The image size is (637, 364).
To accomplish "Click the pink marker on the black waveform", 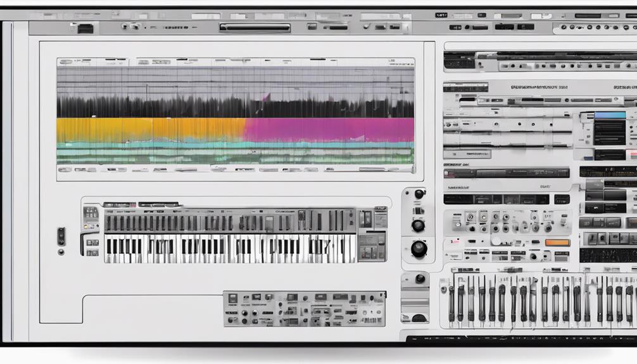I will [266, 97].
